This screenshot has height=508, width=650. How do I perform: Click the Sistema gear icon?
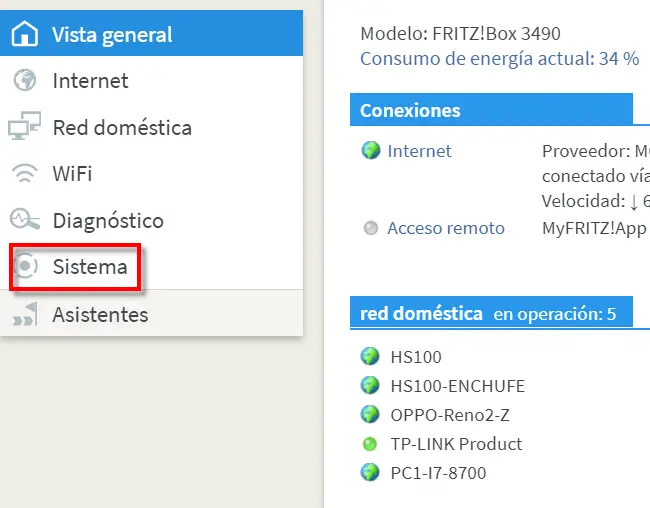pos(25,267)
